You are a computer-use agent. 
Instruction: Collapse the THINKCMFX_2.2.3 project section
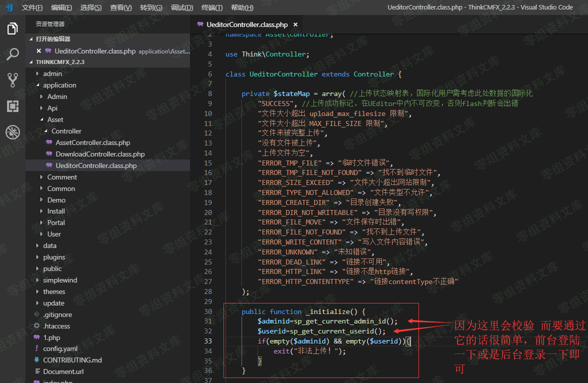[x=60, y=62]
